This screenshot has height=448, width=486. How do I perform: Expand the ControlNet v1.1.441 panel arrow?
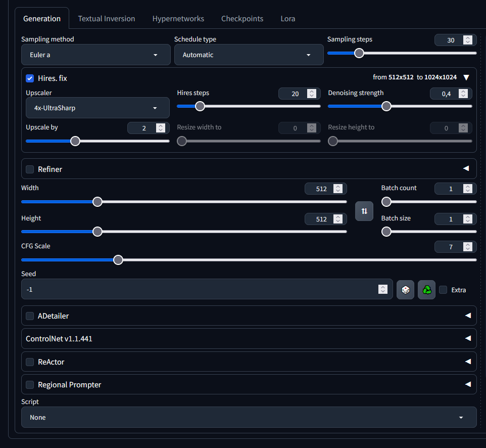coord(467,339)
